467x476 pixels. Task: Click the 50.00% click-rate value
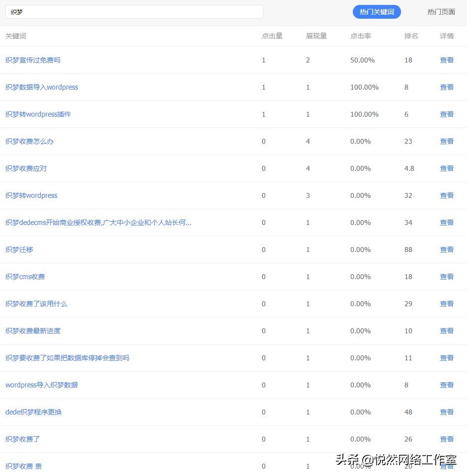362,60
